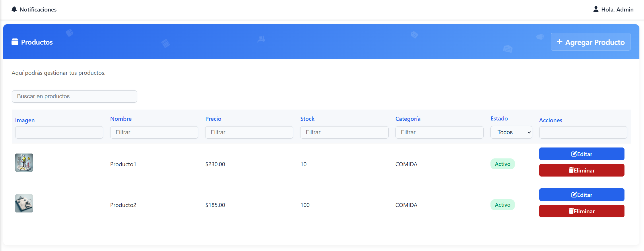Focus the Buscar en productos search field
644x251 pixels.
(74, 96)
